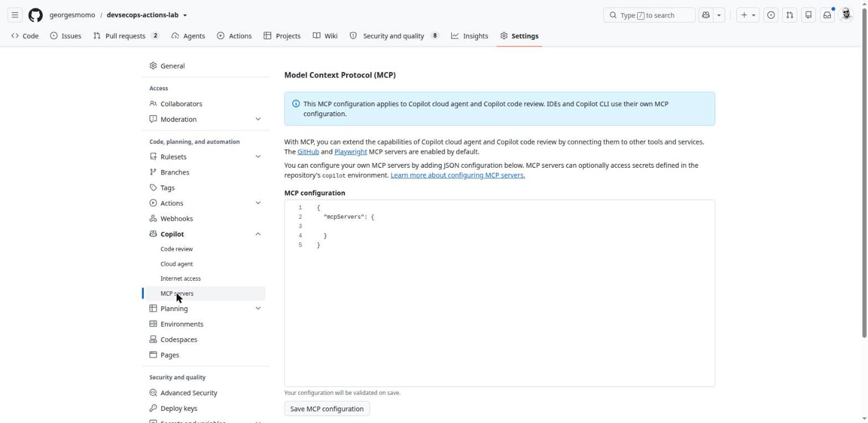Open Copilot chat icon in header

pyautogui.click(x=706, y=15)
